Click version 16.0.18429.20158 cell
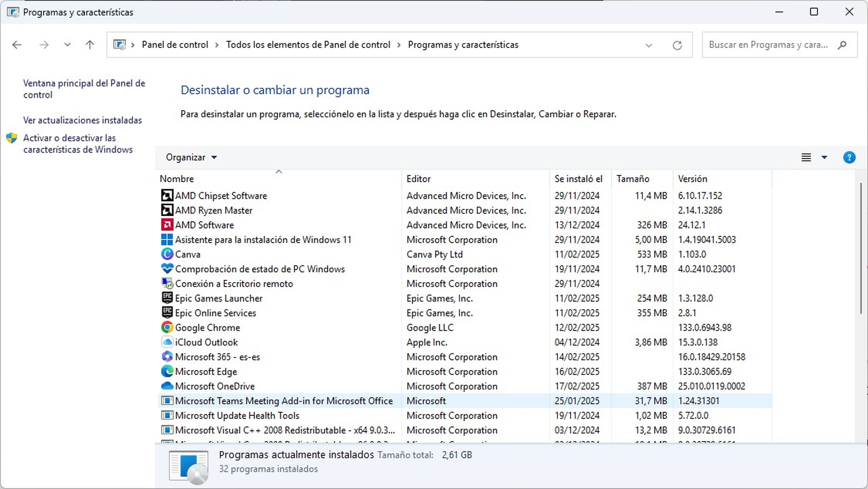 click(x=711, y=357)
